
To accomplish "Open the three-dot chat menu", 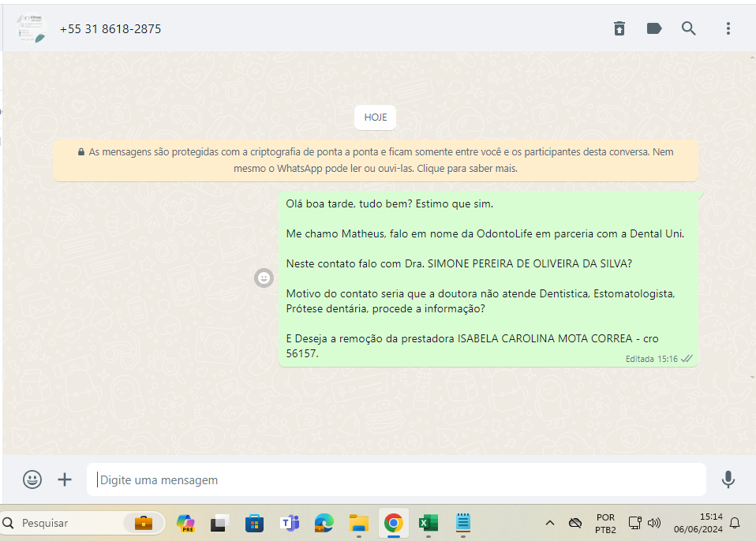I will click(728, 28).
